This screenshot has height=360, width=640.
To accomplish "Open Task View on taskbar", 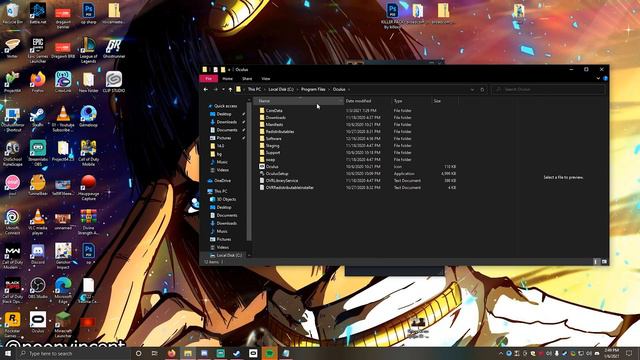I will [x=155, y=353].
